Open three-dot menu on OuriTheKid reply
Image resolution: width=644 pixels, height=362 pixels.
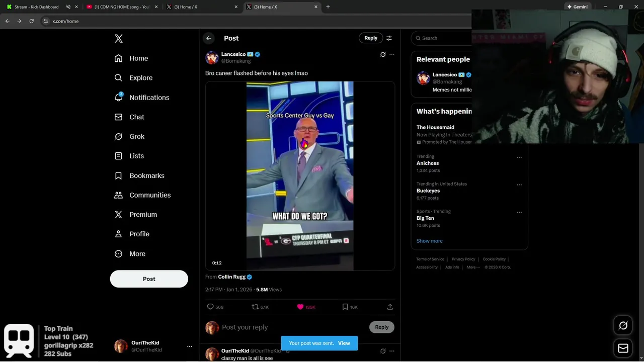[x=392, y=351]
